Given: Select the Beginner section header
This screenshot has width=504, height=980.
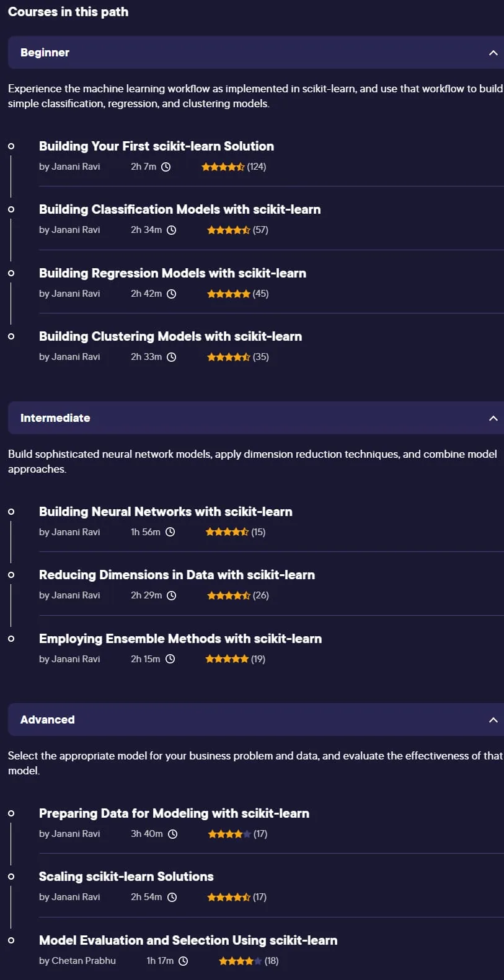Looking at the screenshot, I should pos(255,53).
